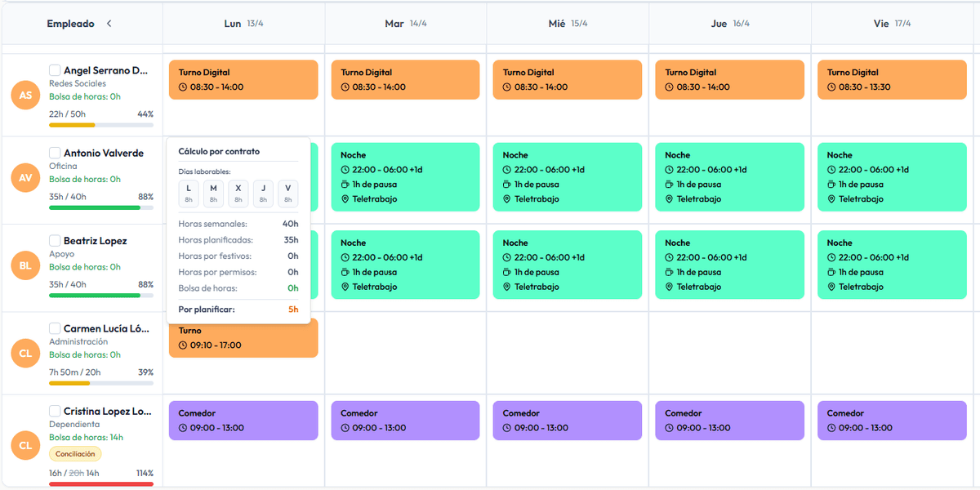The width and height of the screenshot is (980, 490).
Task: Click the location pin in Beatriz's Friday shift
Action: [831, 287]
